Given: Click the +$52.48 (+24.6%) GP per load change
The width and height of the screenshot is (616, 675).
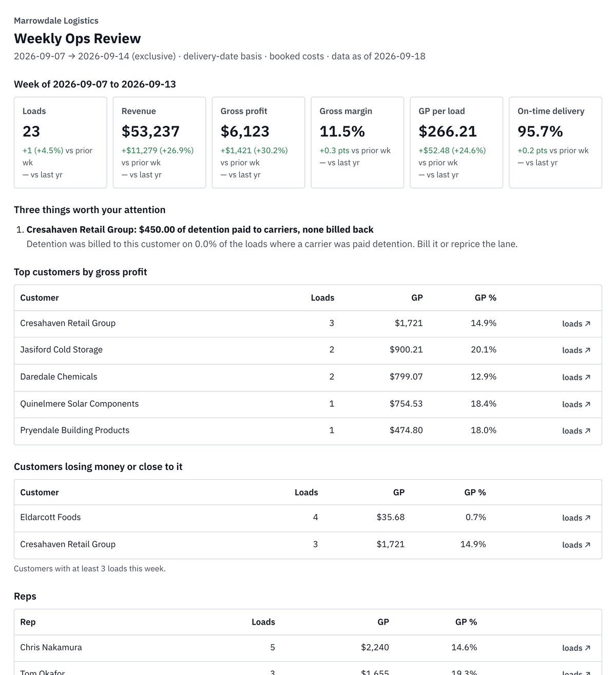Looking at the screenshot, I should pyautogui.click(x=452, y=151).
